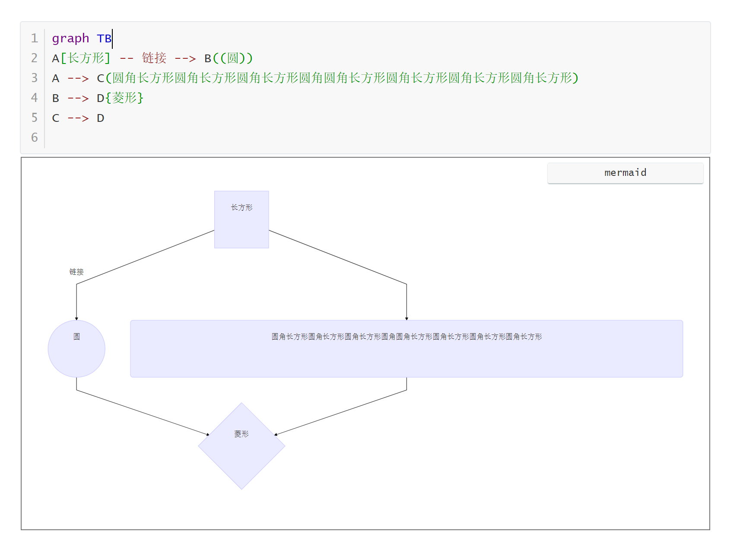The height and width of the screenshot is (560, 740).
Task: Click empty line 6 in the code editor
Action: (86, 137)
